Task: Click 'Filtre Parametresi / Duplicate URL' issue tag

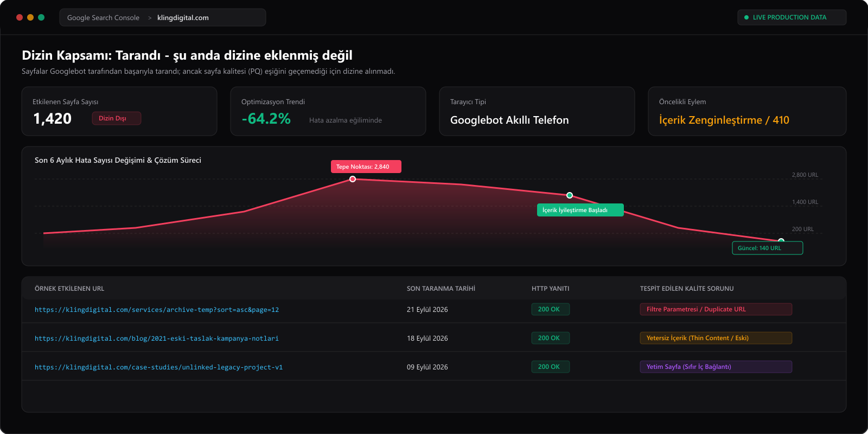Action: (716, 309)
